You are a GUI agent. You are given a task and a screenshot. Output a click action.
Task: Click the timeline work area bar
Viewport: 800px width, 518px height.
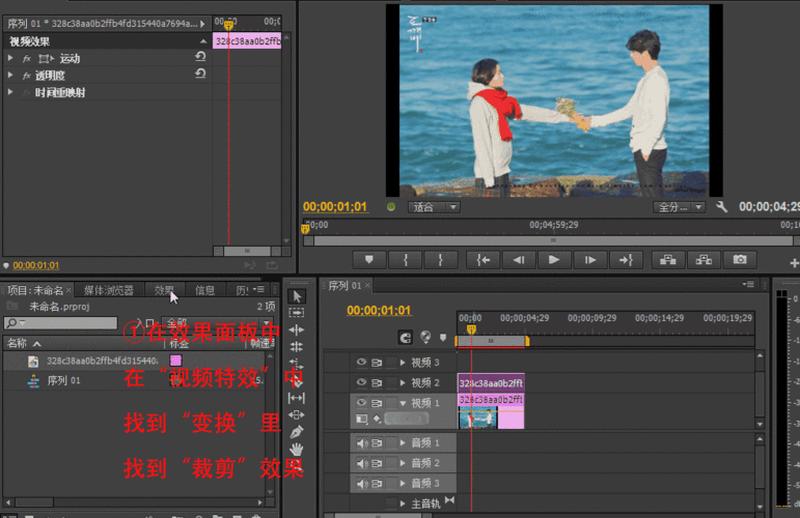492,340
